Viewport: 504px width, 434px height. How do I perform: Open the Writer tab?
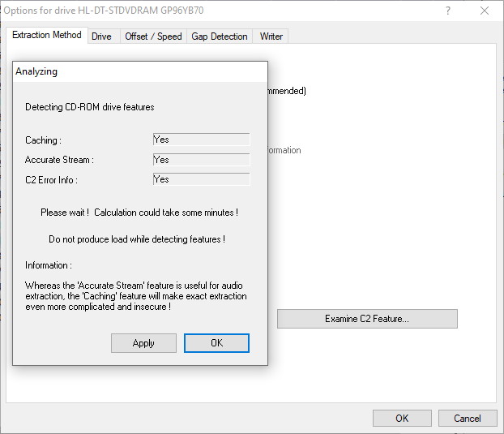point(271,37)
